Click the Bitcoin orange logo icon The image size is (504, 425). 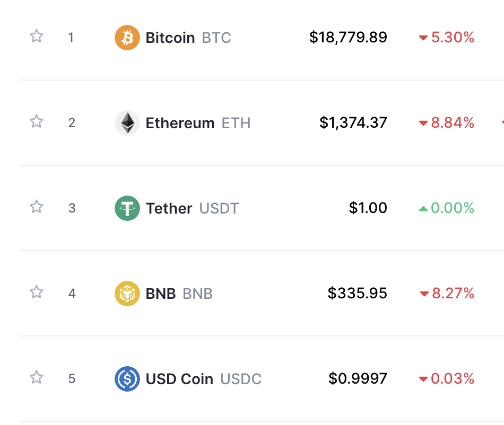click(x=127, y=38)
